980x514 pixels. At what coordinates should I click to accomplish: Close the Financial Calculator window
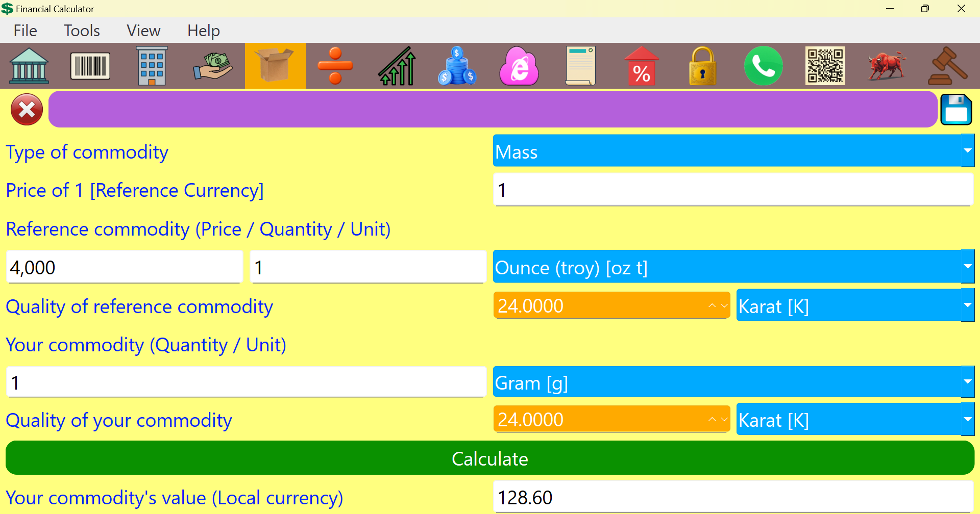pos(961,9)
